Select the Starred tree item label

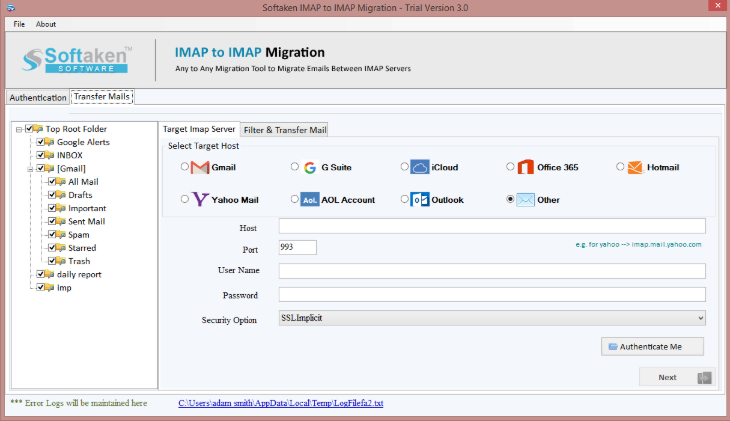click(82, 248)
